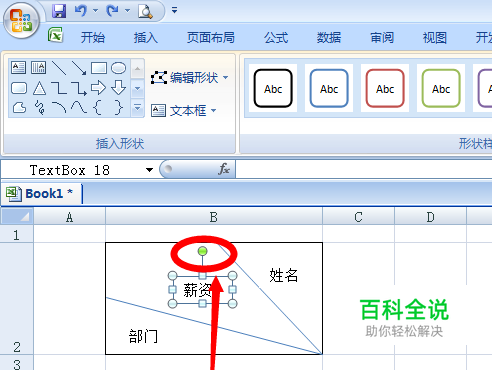Click empty cell C1
The height and width of the screenshot is (370, 492).
(x=358, y=234)
